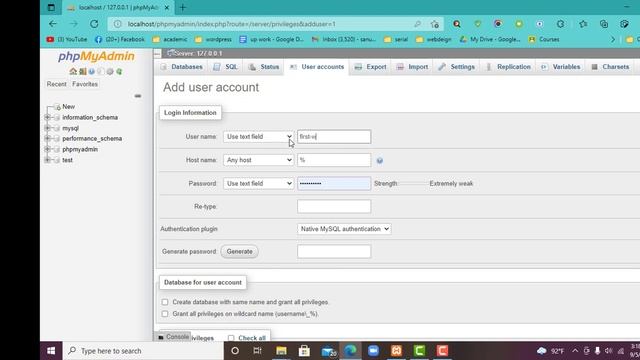This screenshot has height=360, width=640.
Task: Click the Windows taskbar search box
Action: click(143, 351)
